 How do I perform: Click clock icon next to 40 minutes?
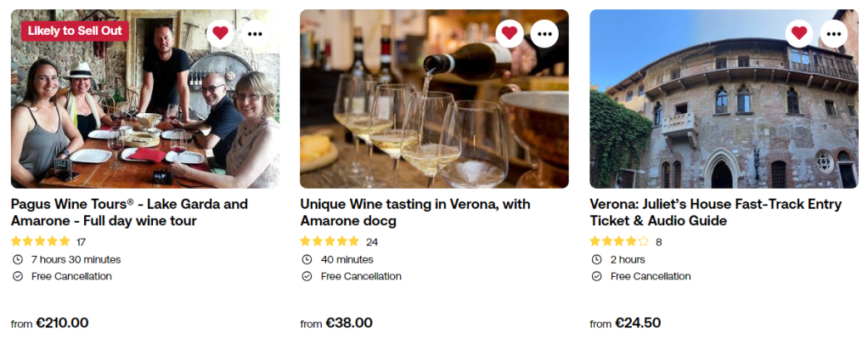[x=307, y=259]
